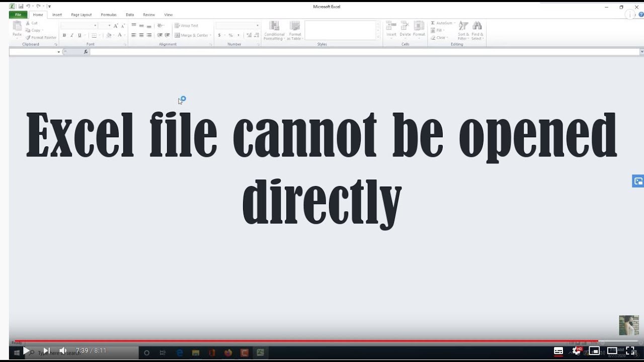The image size is (644, 362).
Task: Open the font name dropdown
Action: [95, 26]
